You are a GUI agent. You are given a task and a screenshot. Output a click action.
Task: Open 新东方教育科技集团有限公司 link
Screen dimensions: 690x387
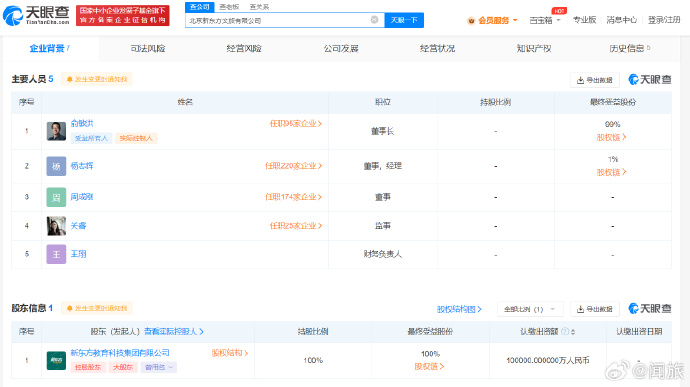[x=120, y=353]
